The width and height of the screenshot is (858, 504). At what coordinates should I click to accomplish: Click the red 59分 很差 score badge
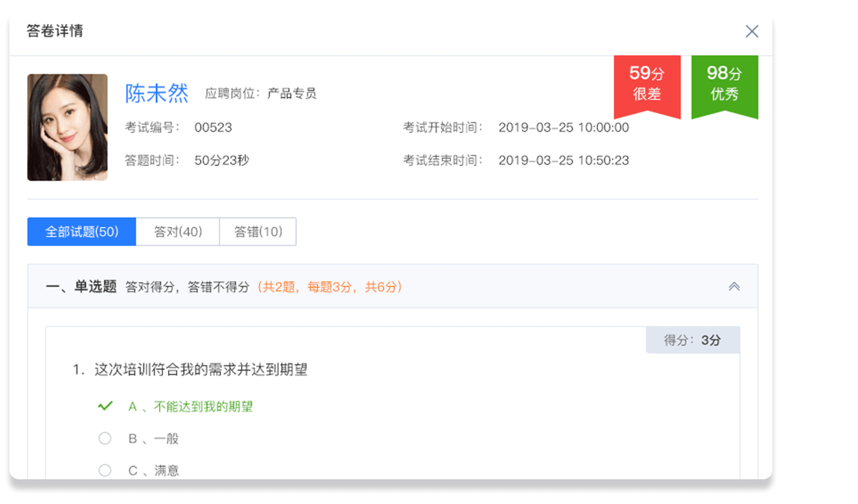(x=647, y=84)
